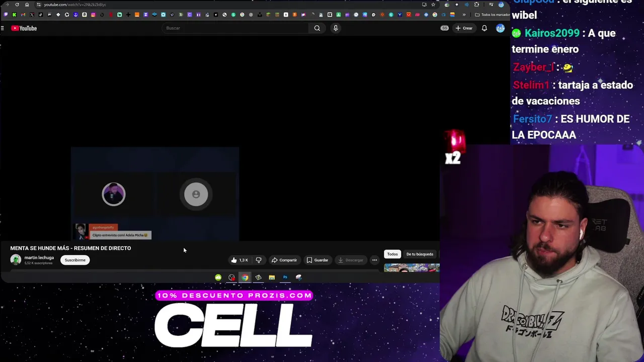Image resolution: width=644 pixels, height=362 pixels.
Task: Open the Gmail bookmark in bookmarks bar
Action: (x=23, y=15)
